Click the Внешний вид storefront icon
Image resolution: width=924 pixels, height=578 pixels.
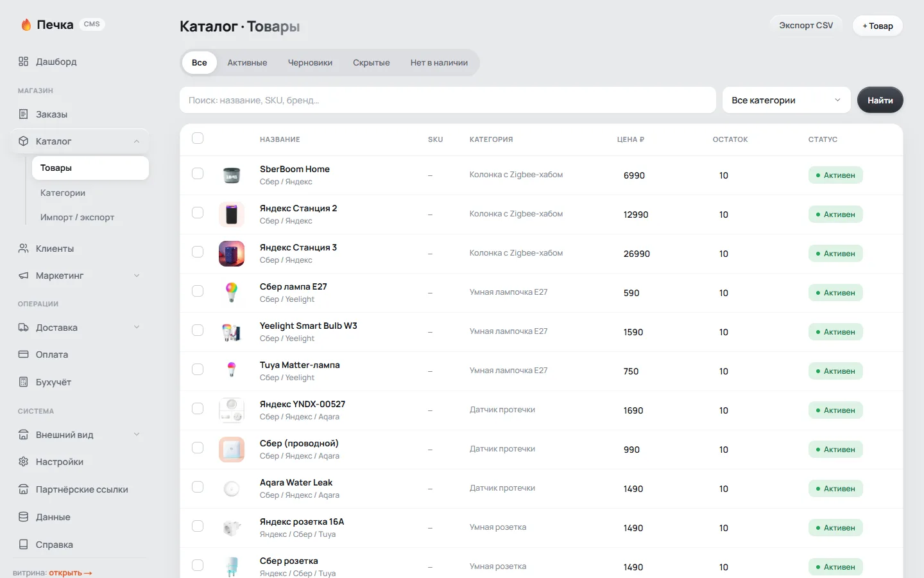[24, 435]
